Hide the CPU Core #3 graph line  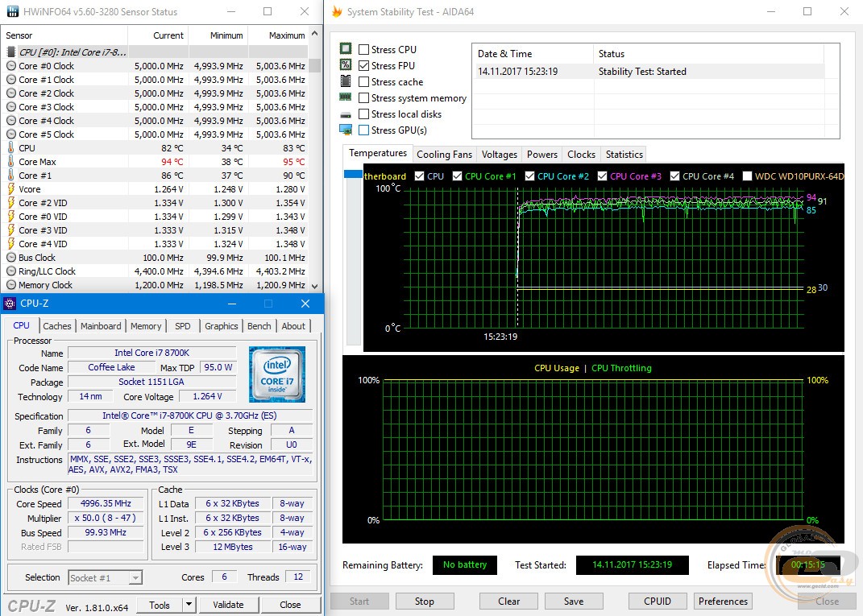[x=602, y=176]
